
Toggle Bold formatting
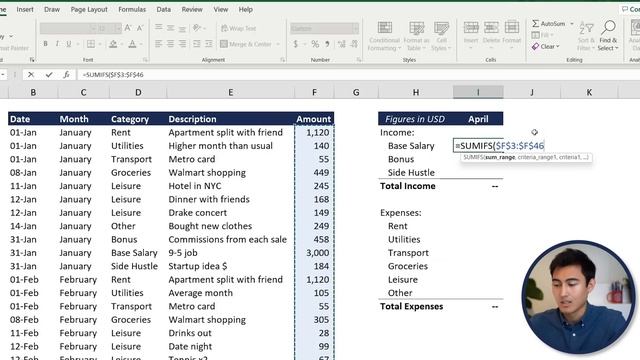(45, 44)
